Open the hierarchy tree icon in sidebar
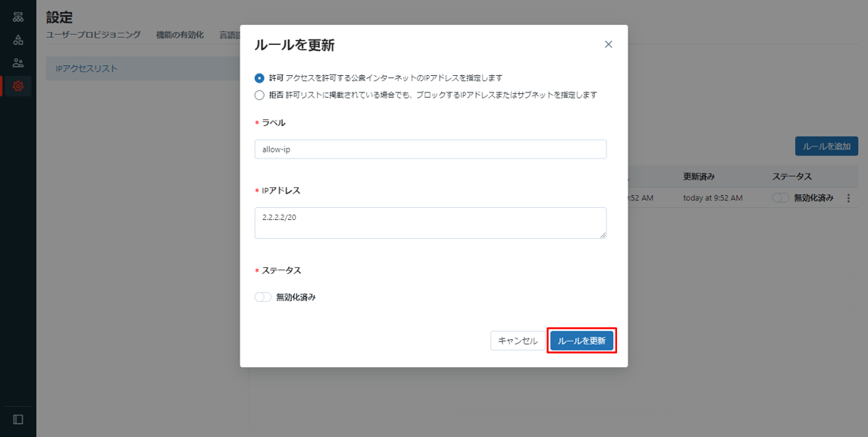This screenshot has height=437, width=868. (18, 17)
